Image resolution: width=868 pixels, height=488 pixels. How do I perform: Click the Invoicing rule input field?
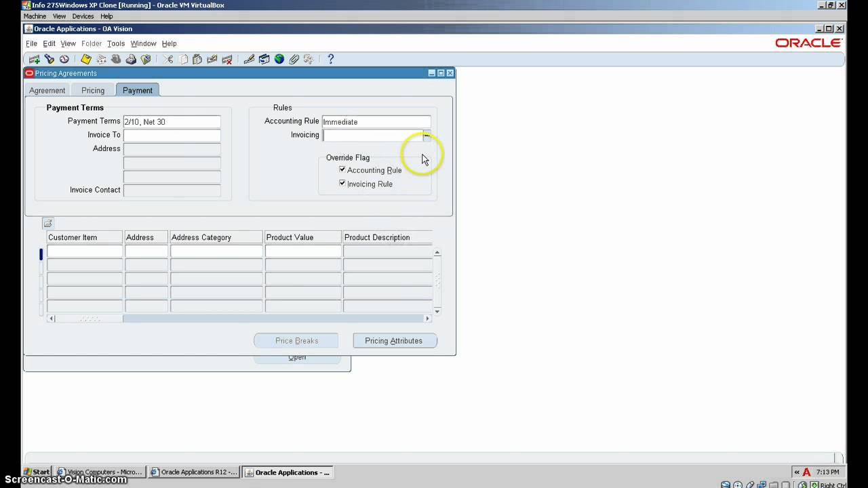(372, 136)
